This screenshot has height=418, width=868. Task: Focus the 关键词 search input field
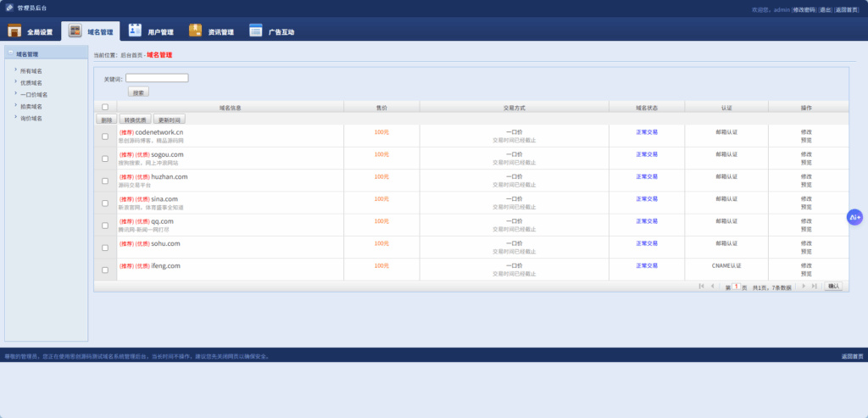click(157, 78)
